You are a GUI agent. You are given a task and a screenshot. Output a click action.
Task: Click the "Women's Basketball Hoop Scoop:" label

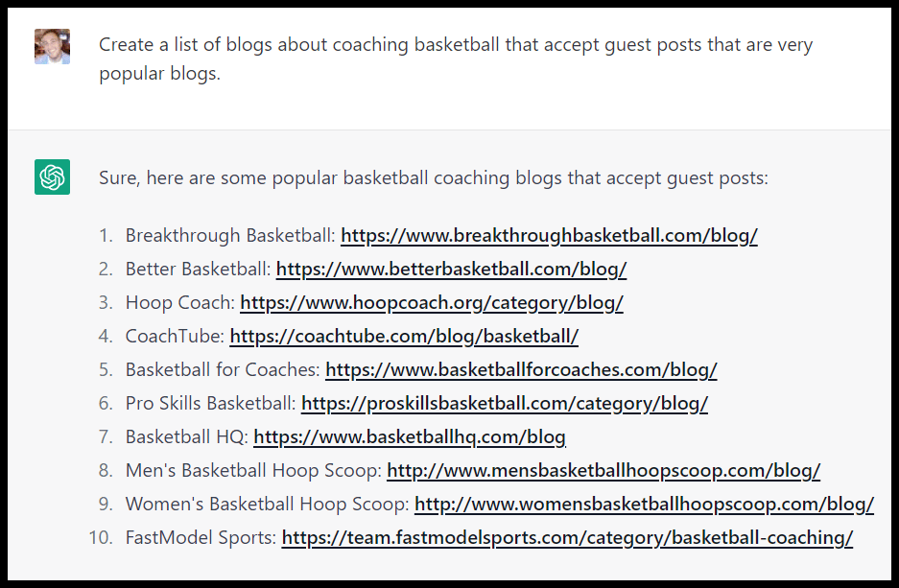268,505
